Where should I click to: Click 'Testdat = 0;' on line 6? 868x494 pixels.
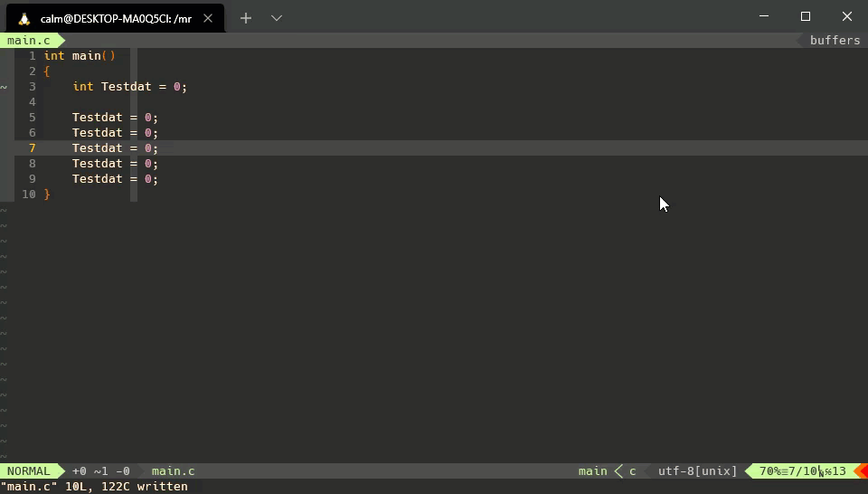point(115,133)
